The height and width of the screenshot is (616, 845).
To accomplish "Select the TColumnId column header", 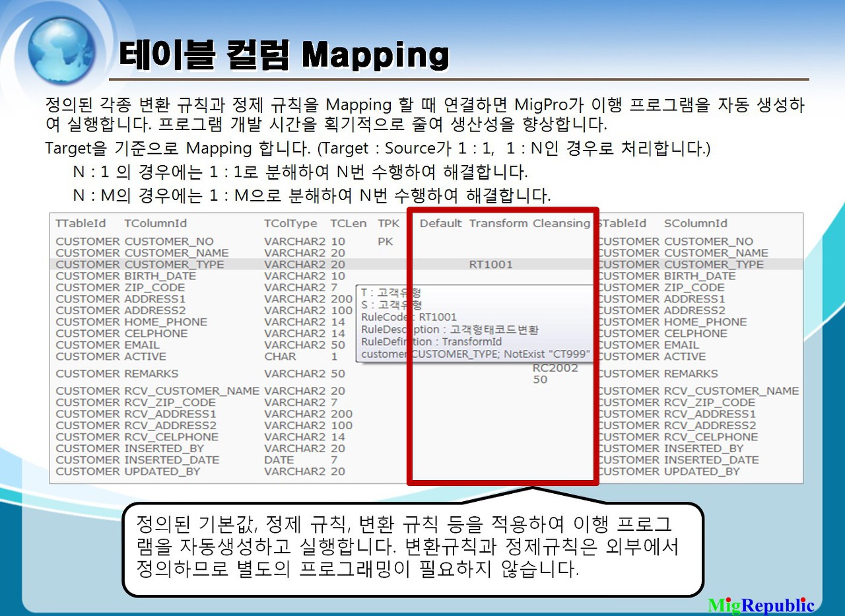I will click(156, 223).
